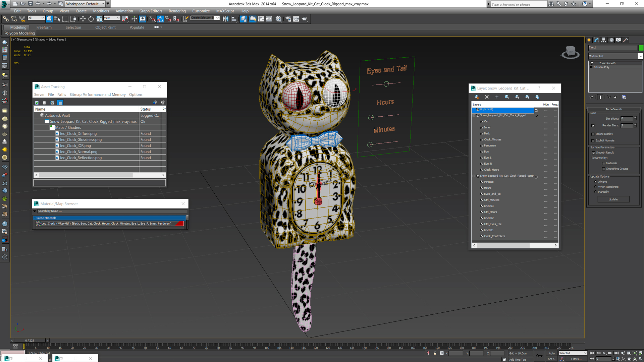Open Select by Name tool
This screenshot has width=644, height=362.
click(57, 19)
